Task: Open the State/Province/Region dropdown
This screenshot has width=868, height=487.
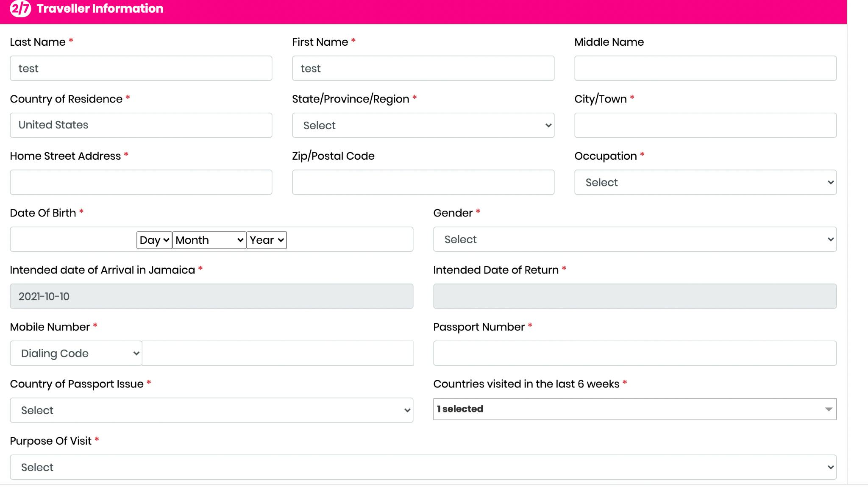Action: point(423,125)
